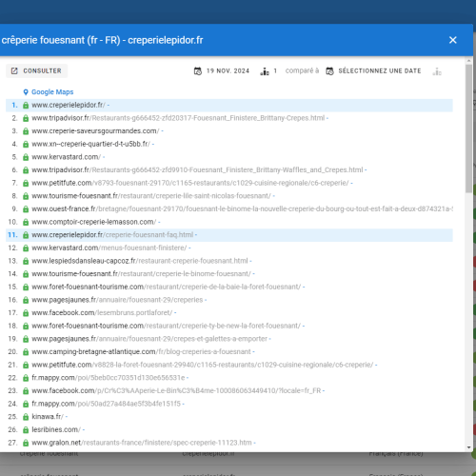
Task: Open result 23 facebook.com Crêperie Le Binôme link
Action: [176, 391]
